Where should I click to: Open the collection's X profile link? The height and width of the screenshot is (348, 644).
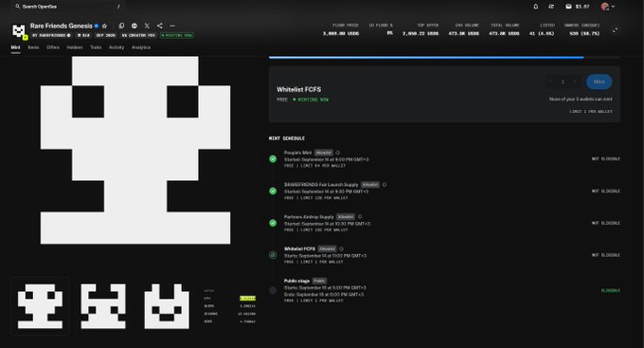click(x=147, y=26)
